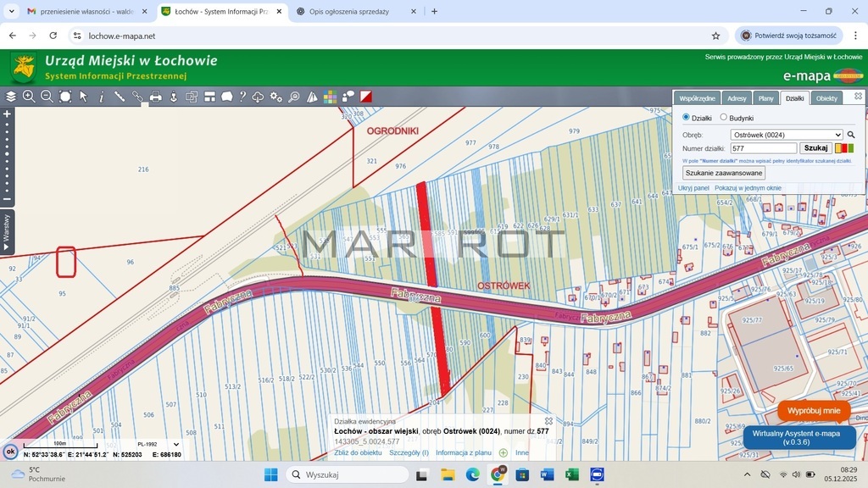Open the settings gears tool
Image resolution: width=868 pixels, height=488 pixels.
276,97
